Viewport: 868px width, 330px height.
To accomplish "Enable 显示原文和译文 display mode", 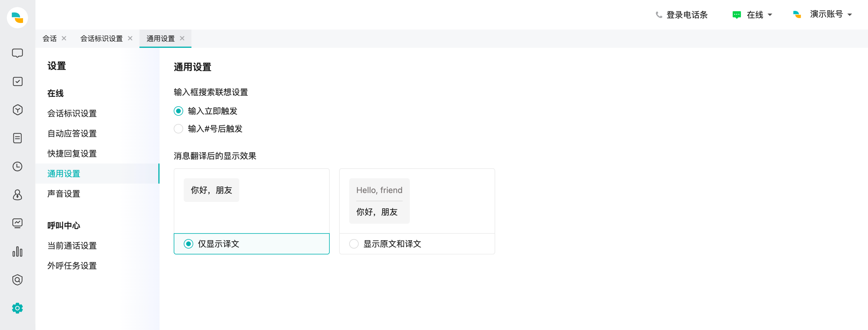I will (x=353, y=244).
